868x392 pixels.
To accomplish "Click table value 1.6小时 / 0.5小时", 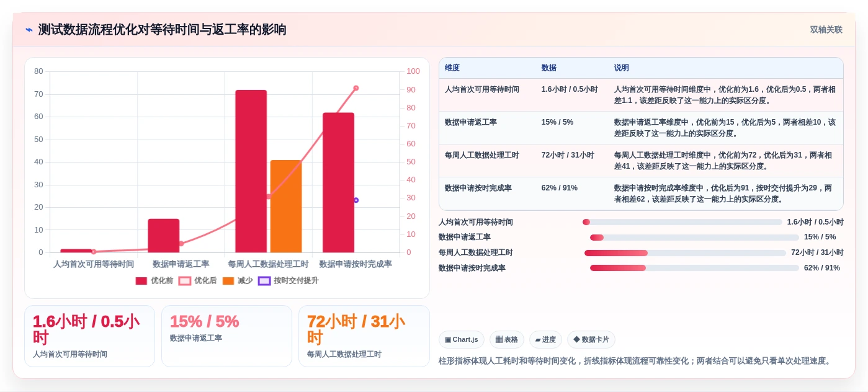I will pyautogui.click(x=570, y=89).
